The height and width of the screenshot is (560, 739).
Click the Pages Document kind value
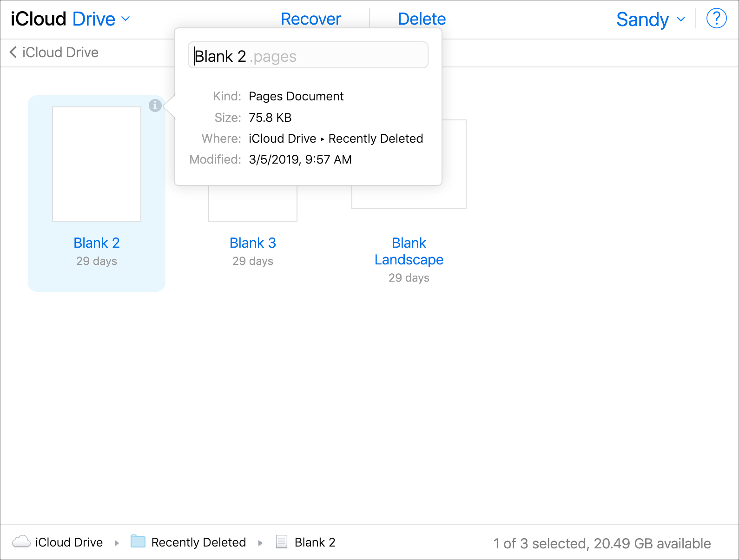pyautogui.click(x=296, y=96)
